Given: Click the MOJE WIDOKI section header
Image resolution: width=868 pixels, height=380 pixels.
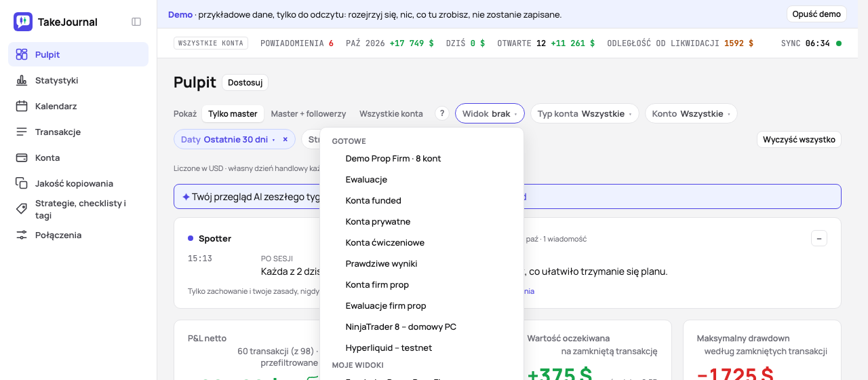Looking at the screenshot, I should tap(358, 365).
